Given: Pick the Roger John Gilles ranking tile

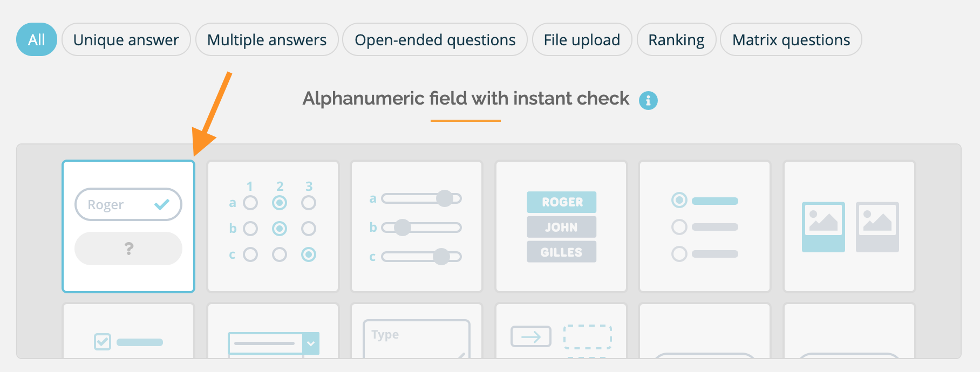Looking at the screenshot, I should 561,226.
